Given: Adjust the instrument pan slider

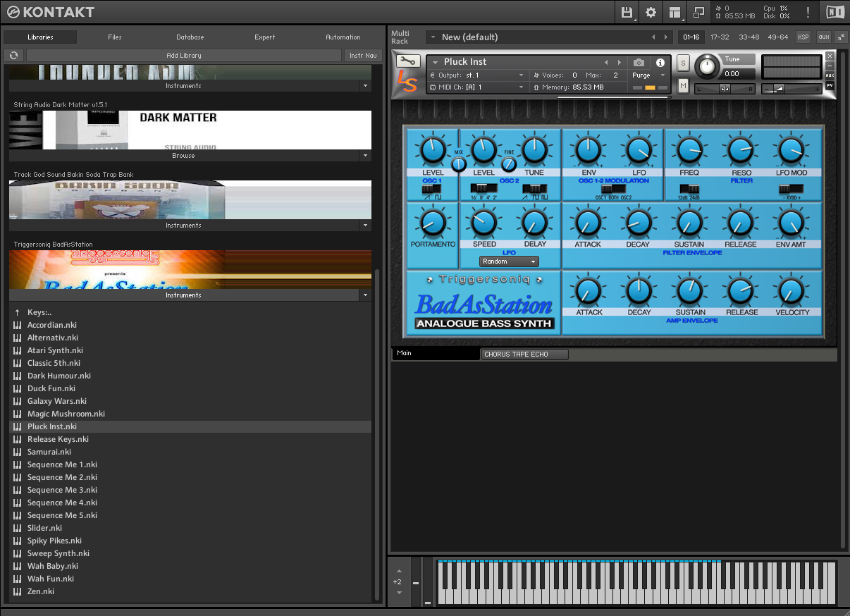Looking at the screenshot, I should pyautogui.click(x=725, y=89).
